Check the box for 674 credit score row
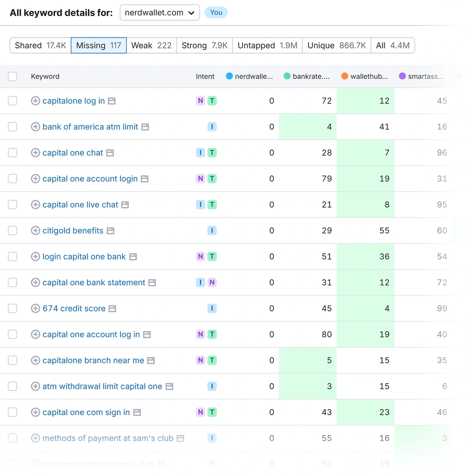This screenshot has width=472, height=476. click(x=13, y=308)
